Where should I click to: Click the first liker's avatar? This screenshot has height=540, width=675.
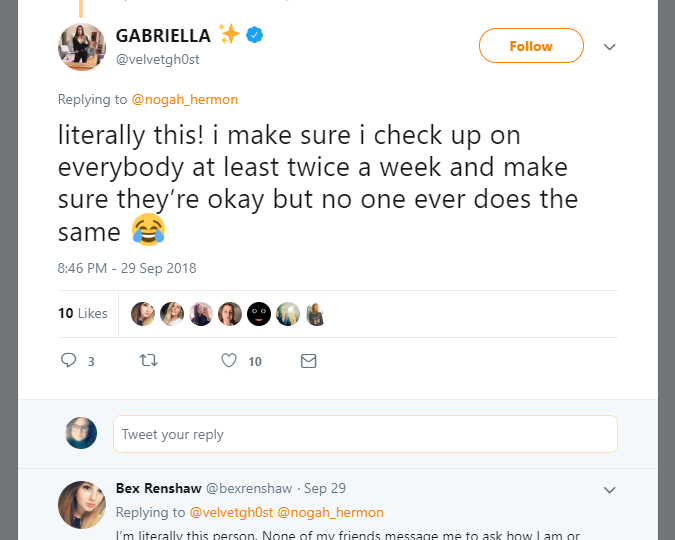(x=143, y=314)
